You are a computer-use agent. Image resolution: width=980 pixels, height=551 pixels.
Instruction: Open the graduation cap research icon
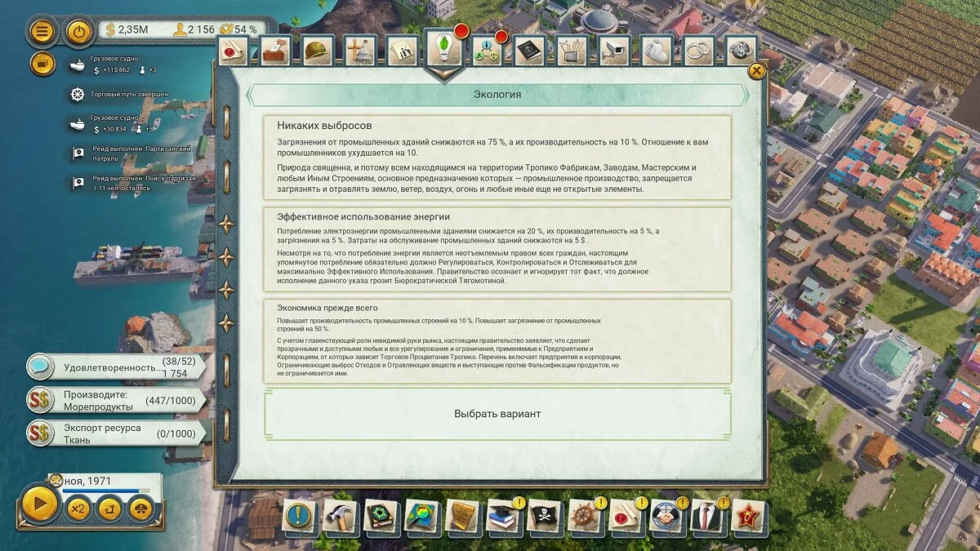[504, 516]
